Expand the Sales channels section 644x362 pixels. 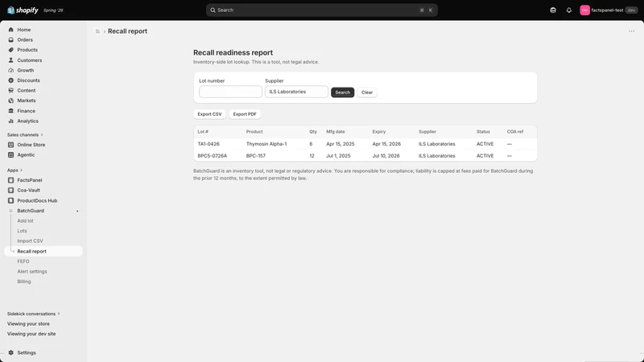25,134
